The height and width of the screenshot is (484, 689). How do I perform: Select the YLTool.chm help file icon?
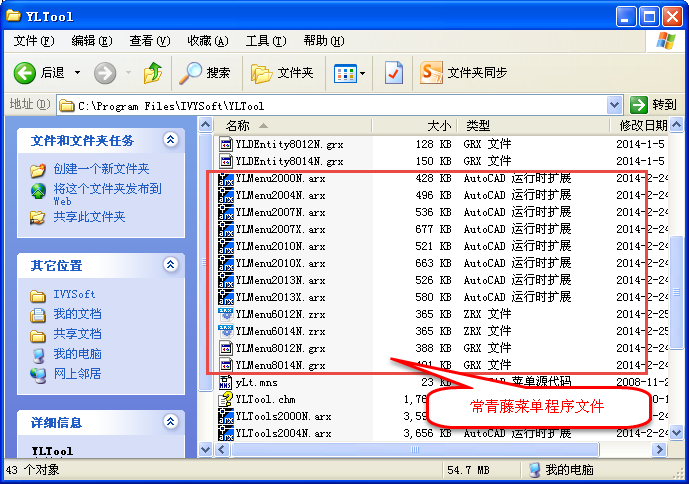pos(225,399)
